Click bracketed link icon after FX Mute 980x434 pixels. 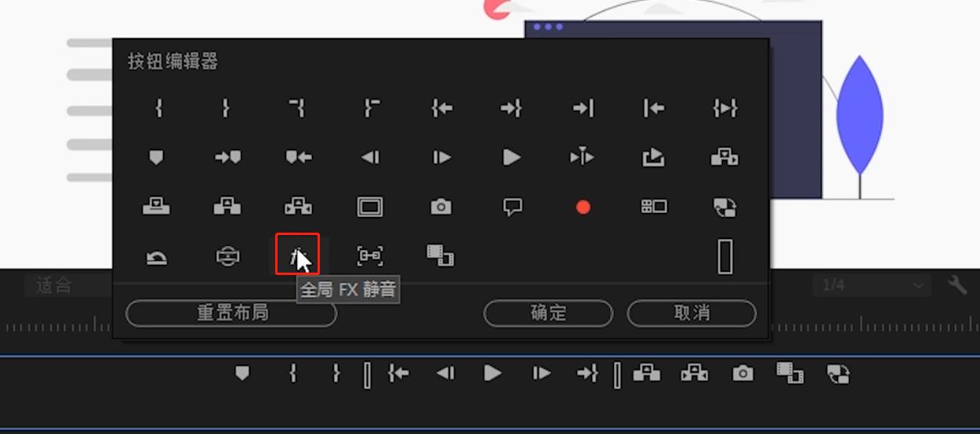coord(369,255)
